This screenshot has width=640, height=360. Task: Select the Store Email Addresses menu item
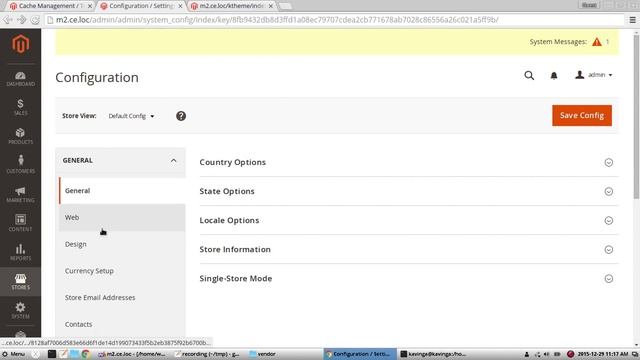(x=122, y=298)
